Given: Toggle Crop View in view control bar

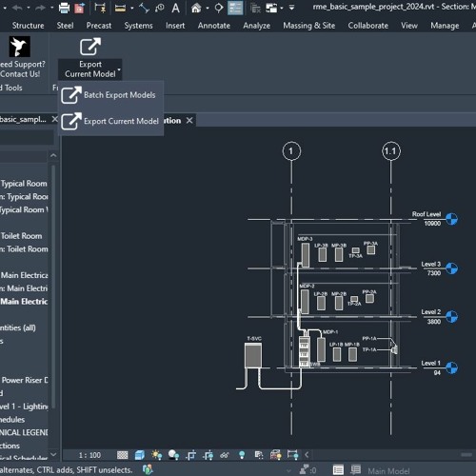Looking at the screenshot, I should pyautogui.click(x=190, y=455).
